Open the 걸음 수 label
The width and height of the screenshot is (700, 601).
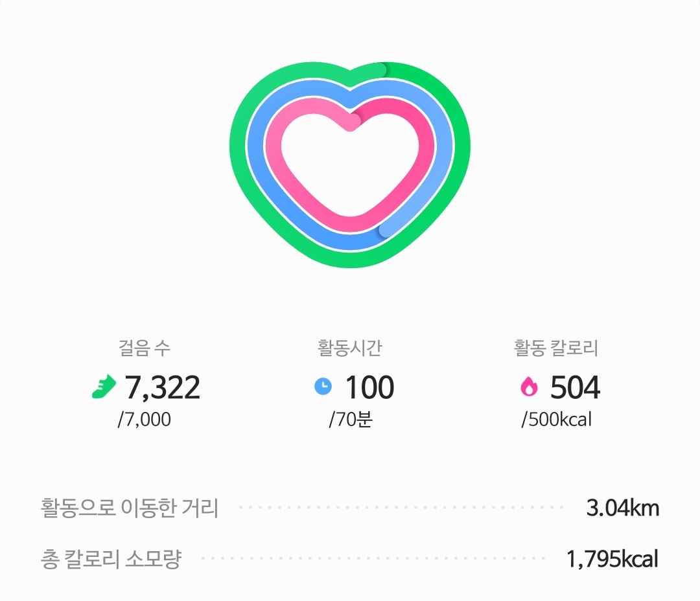(145, 348)
